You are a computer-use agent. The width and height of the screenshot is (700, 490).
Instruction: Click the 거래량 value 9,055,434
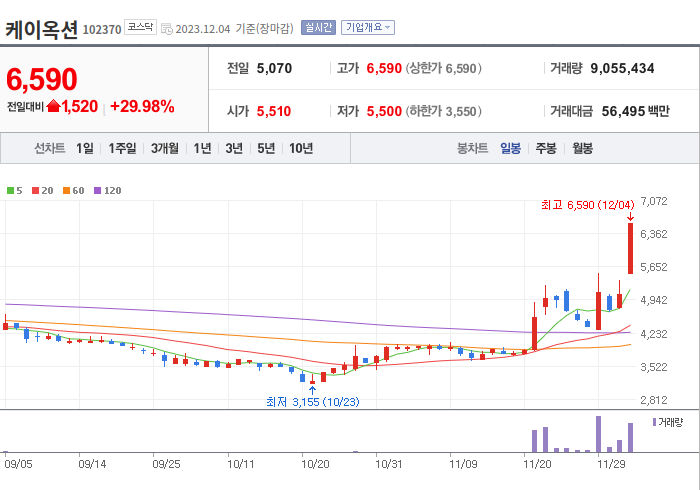click(x=622, y=68)
